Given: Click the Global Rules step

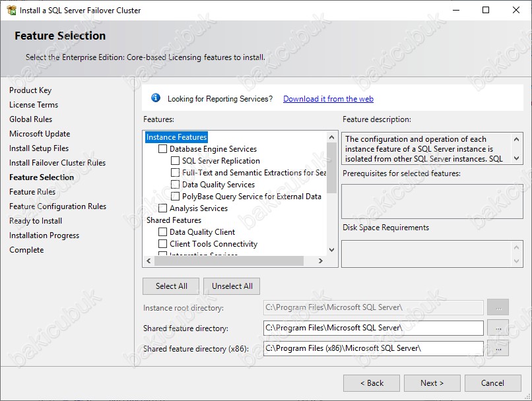Looking at the screenshot, I should pos(30,119).
